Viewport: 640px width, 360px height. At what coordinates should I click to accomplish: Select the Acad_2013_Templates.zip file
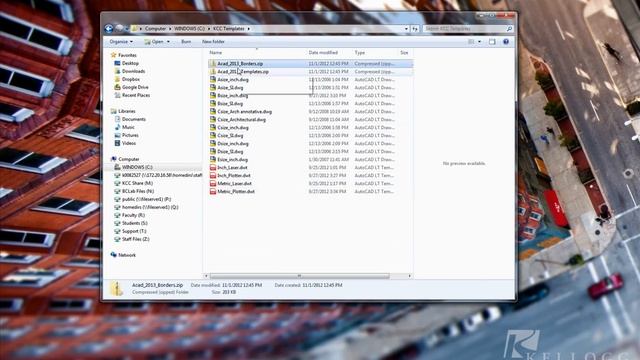click(310, 71)
